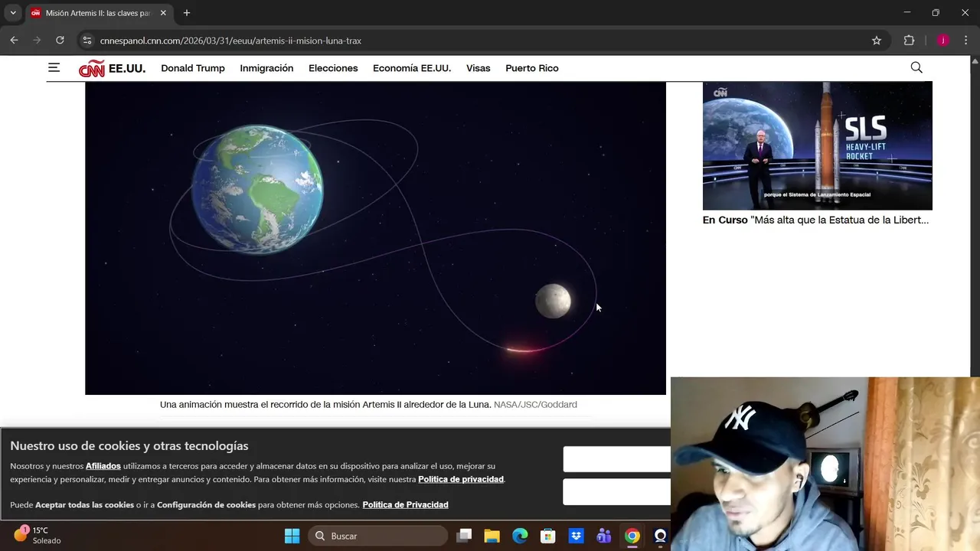Click the 'Una animación muestra el recorrido' caption

(x=325, y=404)
